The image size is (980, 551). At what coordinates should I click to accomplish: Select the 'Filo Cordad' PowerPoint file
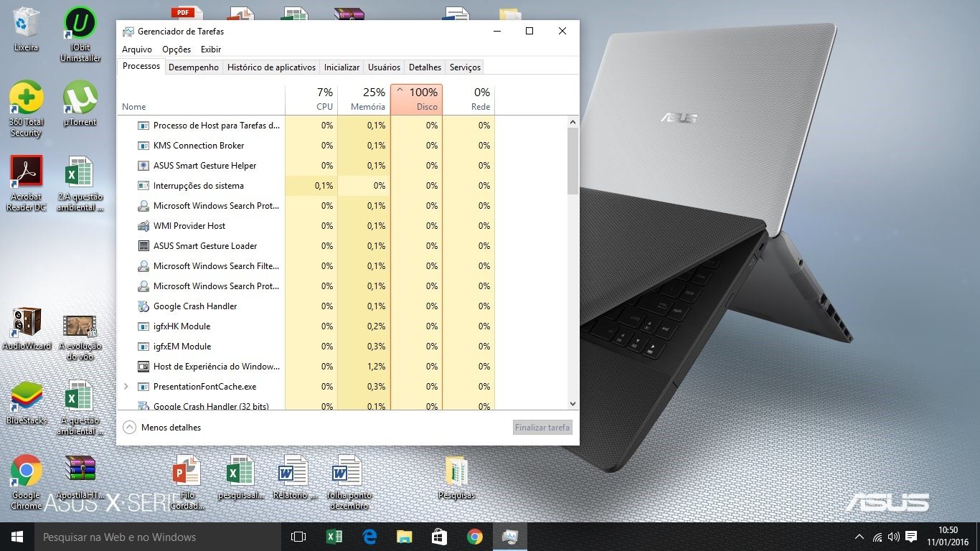point(187,482)
